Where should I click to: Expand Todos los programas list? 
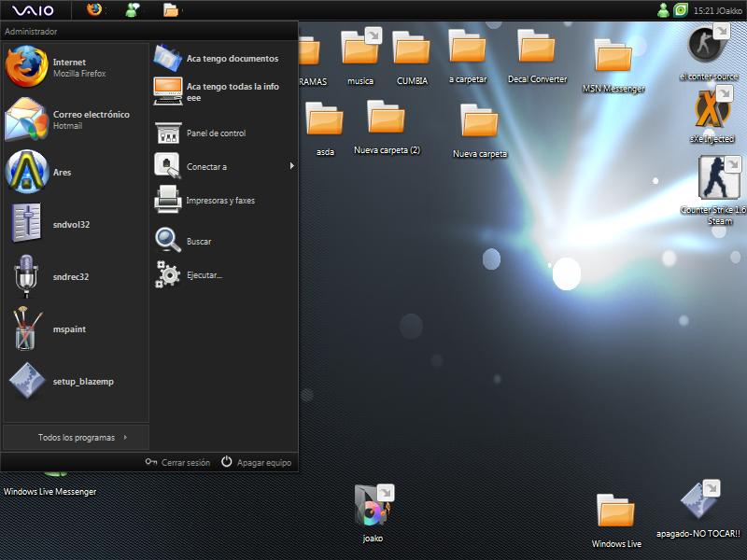tap(77, 437)
